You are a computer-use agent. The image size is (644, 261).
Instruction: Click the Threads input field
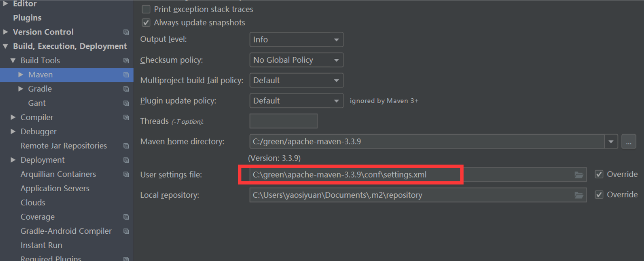click(283, 121)
